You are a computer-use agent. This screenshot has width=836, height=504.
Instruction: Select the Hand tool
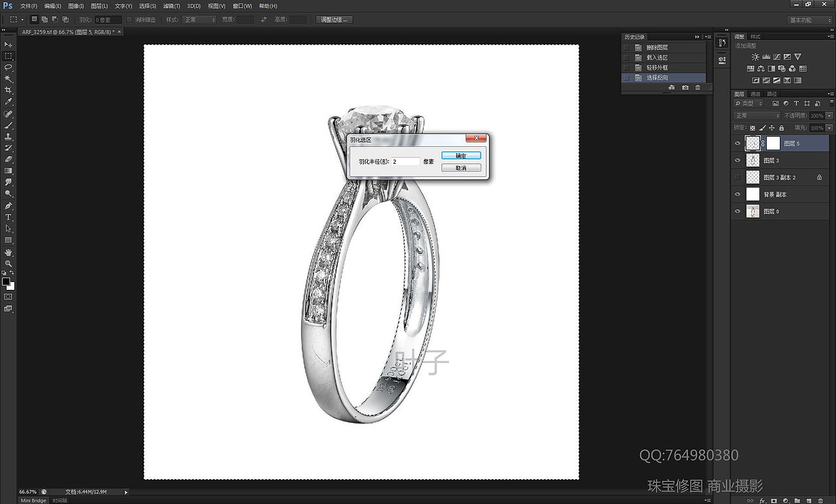click(x=8, y=252)
